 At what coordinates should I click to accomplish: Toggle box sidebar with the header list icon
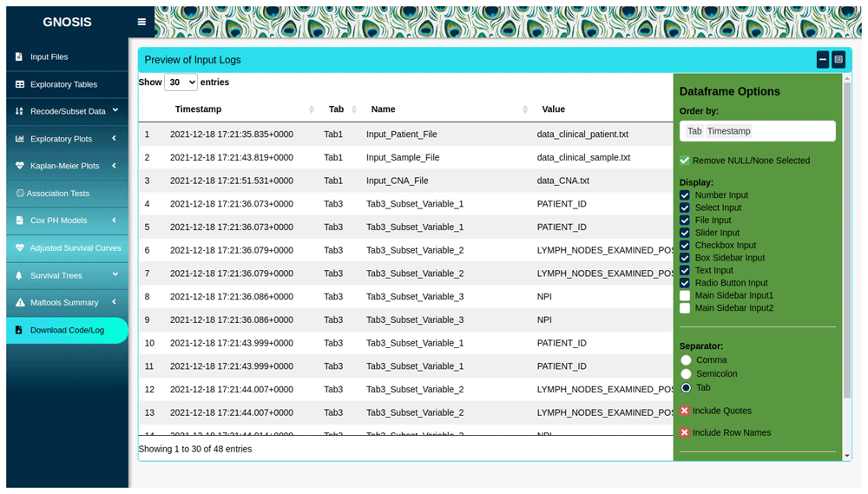pos(838,60)
